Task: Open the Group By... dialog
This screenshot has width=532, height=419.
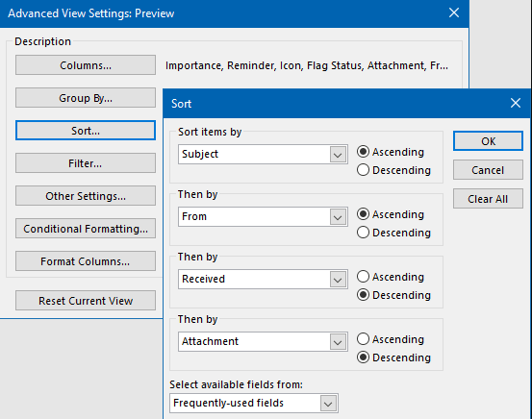Action: (86, 98)
